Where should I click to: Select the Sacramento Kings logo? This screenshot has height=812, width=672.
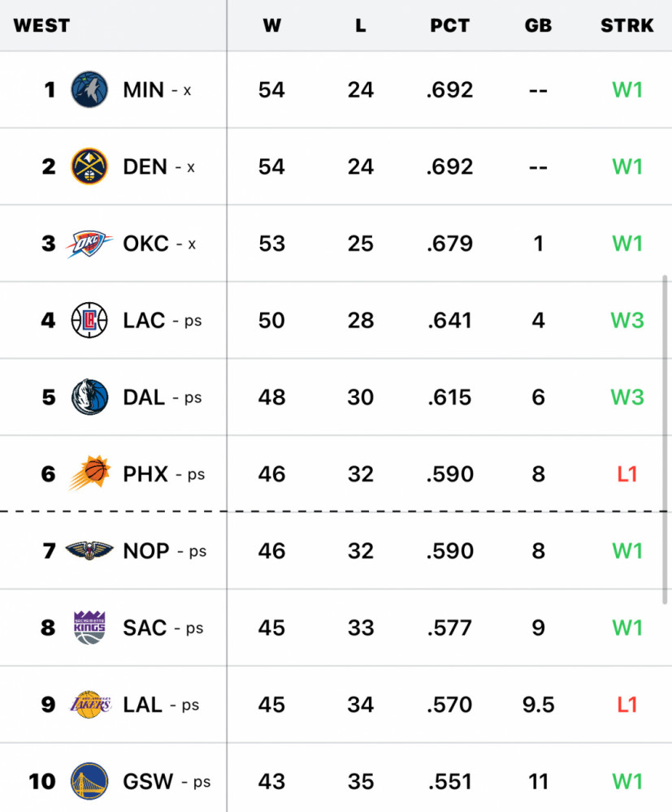coord(89,628)
